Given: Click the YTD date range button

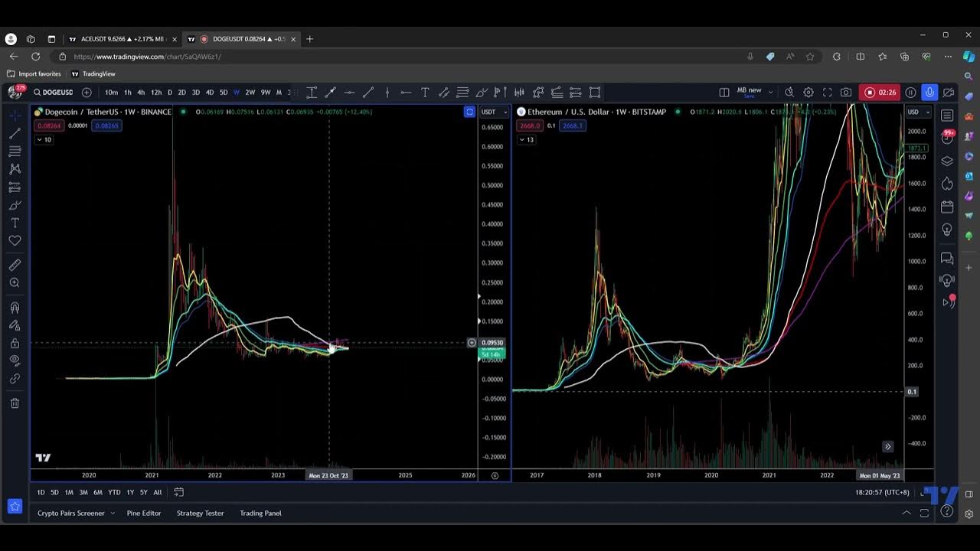Looking at the screenshot, I should [114, 492].
